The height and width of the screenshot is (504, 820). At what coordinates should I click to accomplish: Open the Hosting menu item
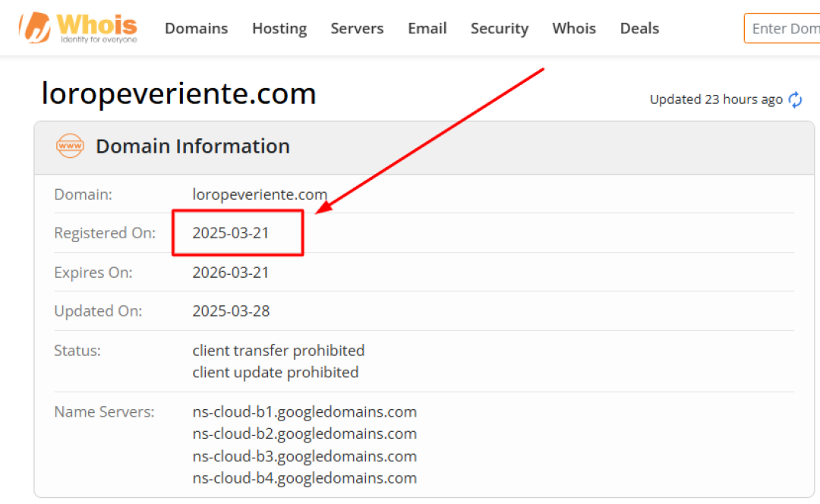click(x=279, y=28)
